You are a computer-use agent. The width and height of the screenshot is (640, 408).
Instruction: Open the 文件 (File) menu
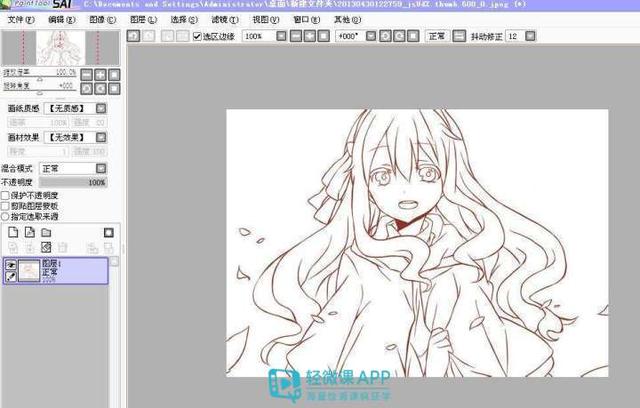21,20
